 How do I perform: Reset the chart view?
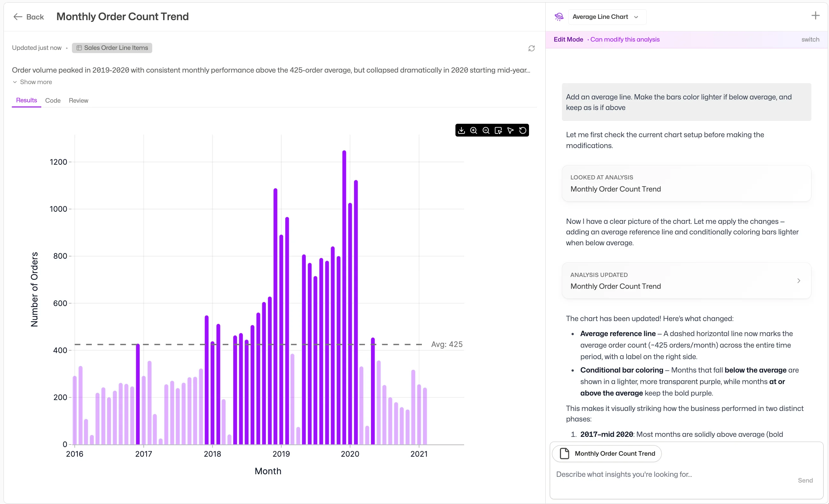tap(523, 130)
